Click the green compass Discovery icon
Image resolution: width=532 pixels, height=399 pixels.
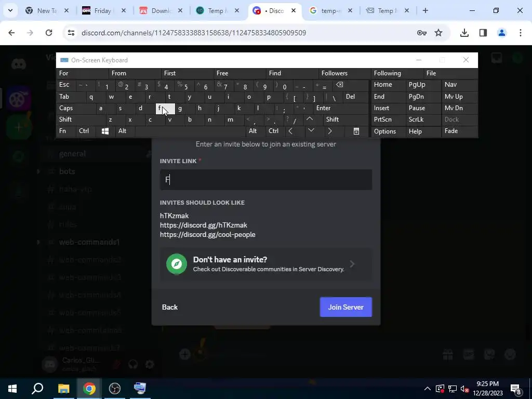pyautogui.click(x=177, y=264)
